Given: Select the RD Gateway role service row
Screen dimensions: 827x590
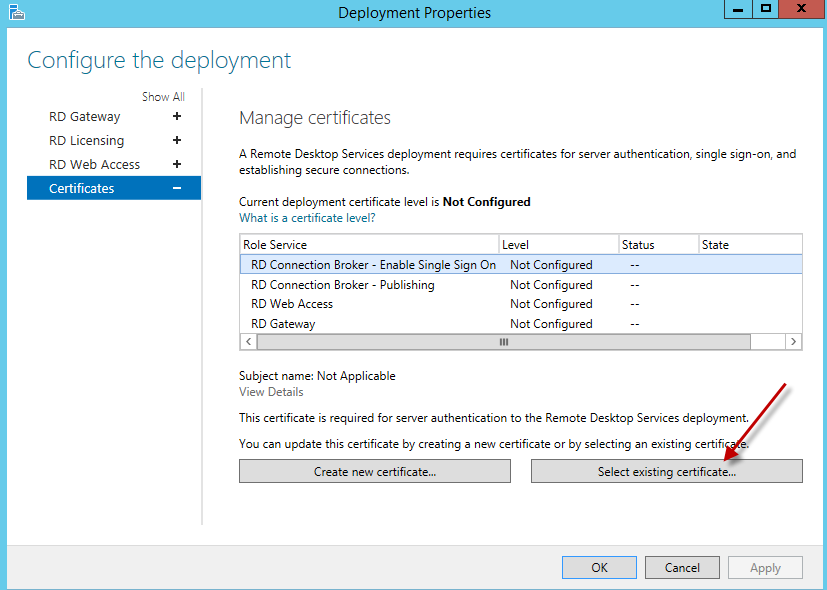Looking at the screenshot, I should coord(283,324).
